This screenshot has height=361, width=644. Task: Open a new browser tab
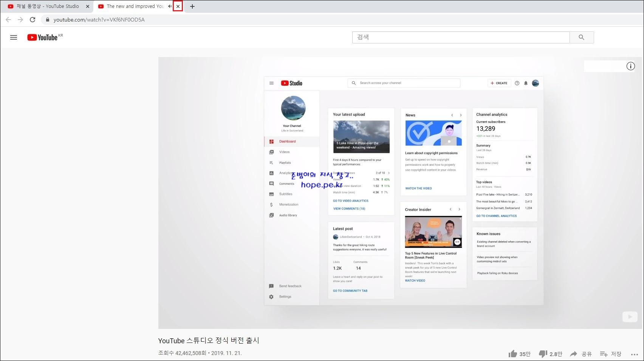[192, 6]
